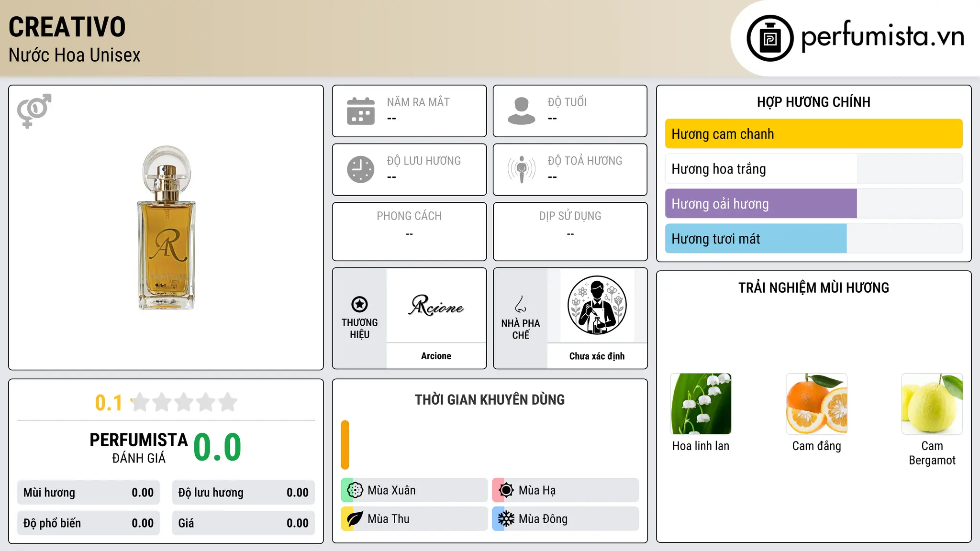Click the Độ lưu hương score row
This screenshot has height=551, width=980.
244,493
